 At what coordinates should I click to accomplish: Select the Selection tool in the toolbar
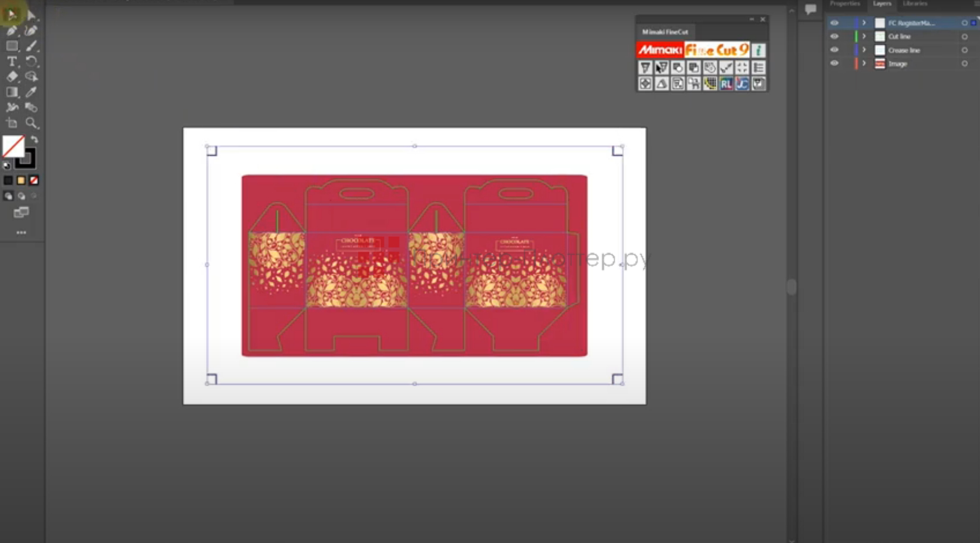pos(11,14)
